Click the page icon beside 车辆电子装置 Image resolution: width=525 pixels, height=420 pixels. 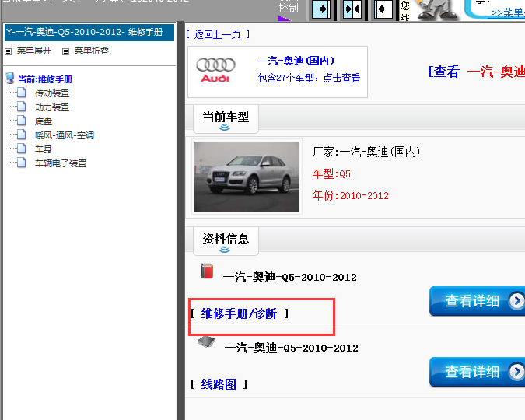(x=22, y=163)
